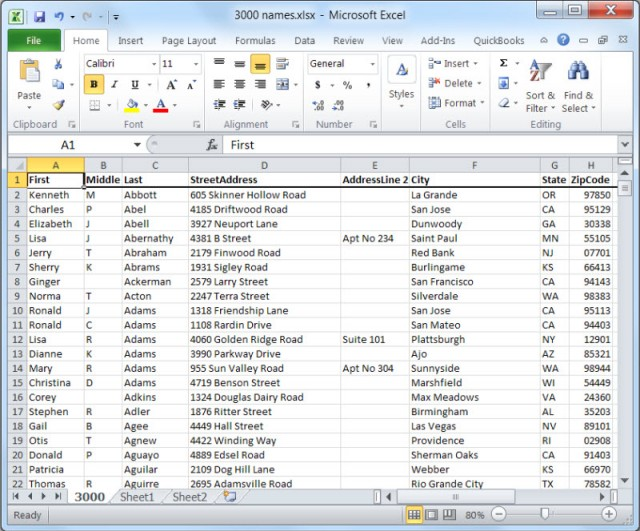Toggle Align Text Left
640x531 pixels.
[219, 84]
